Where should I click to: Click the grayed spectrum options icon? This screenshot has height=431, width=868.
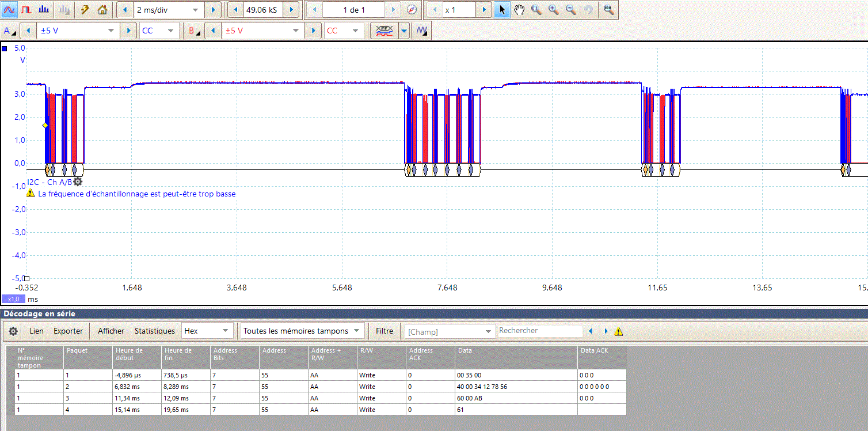[65, 10]
